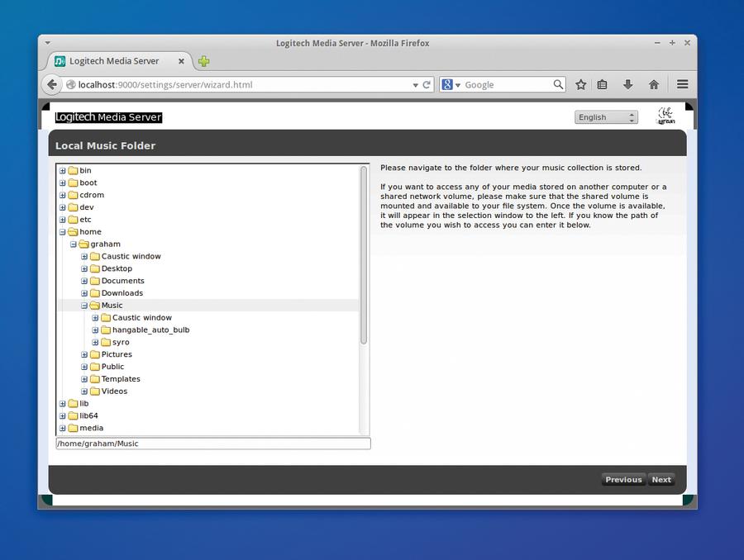This screenshot has height=560, width=744.
Task: Click the Previous button
Action: click(x=623, y=479)
